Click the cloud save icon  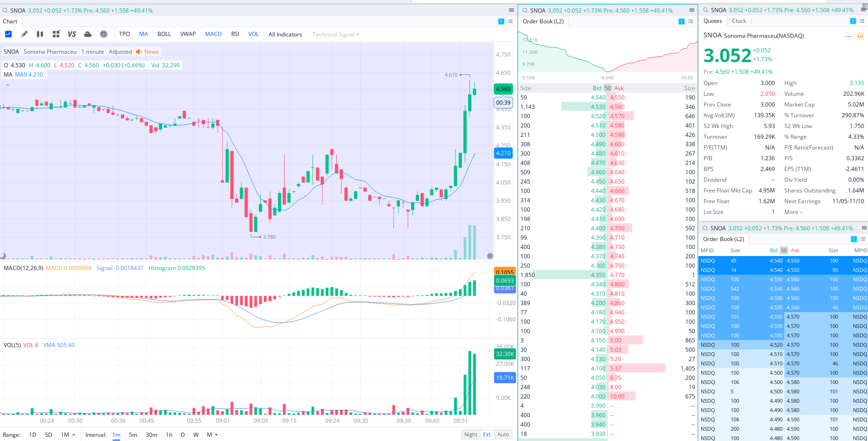[88, 34]
